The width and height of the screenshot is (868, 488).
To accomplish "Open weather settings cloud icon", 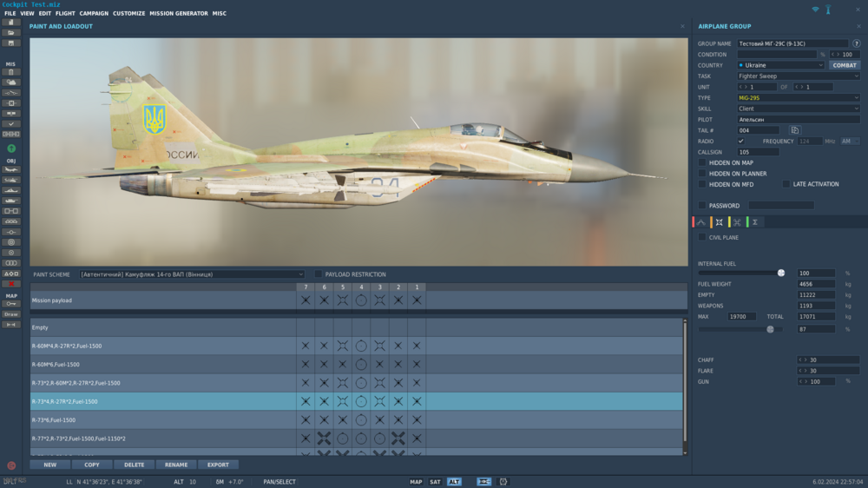I will [x=11, y=82].
